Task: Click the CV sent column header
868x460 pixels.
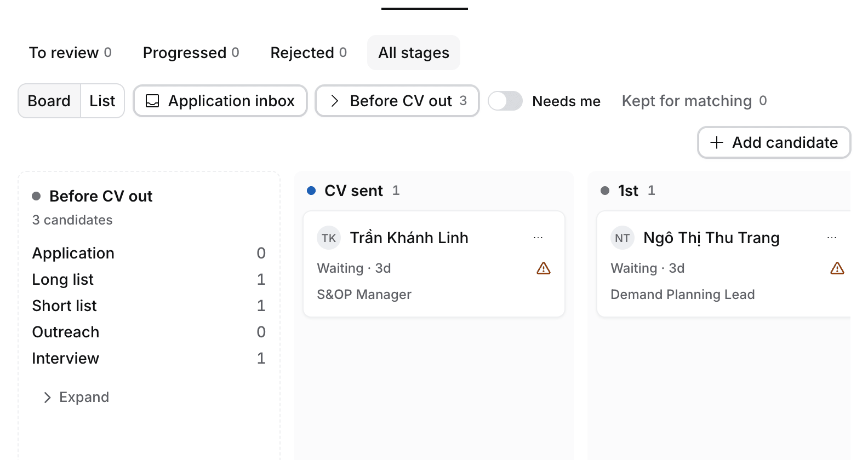Action: (353, 191)
